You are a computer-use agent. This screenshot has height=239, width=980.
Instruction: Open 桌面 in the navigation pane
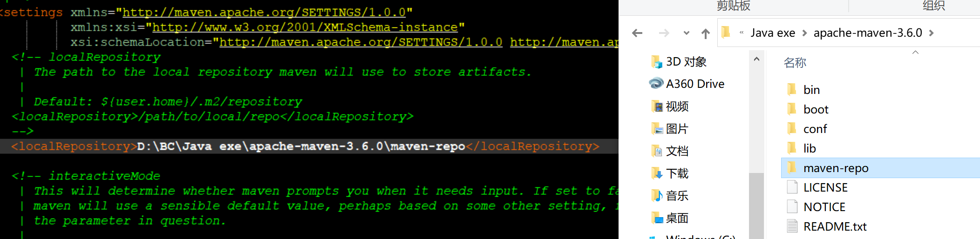677,218
